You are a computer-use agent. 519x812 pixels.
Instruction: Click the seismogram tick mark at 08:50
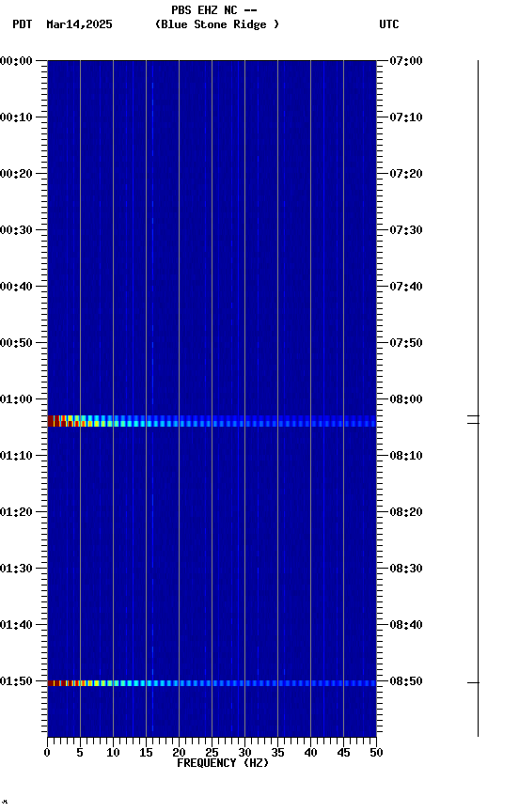[474, 683]
